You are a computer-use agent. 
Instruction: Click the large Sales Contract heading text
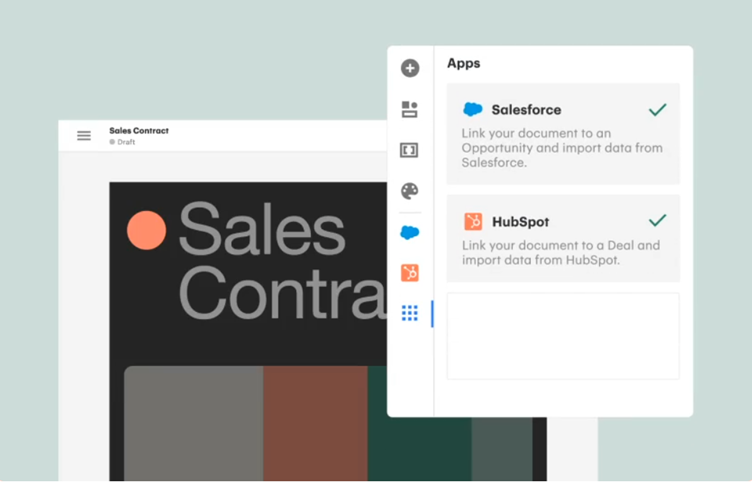click(270, 262)
